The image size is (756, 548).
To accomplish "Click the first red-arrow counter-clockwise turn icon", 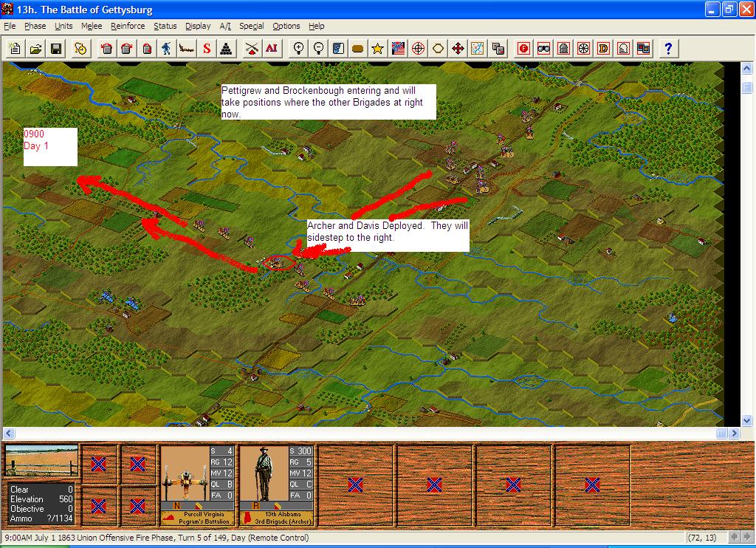I will pos(106,48).
